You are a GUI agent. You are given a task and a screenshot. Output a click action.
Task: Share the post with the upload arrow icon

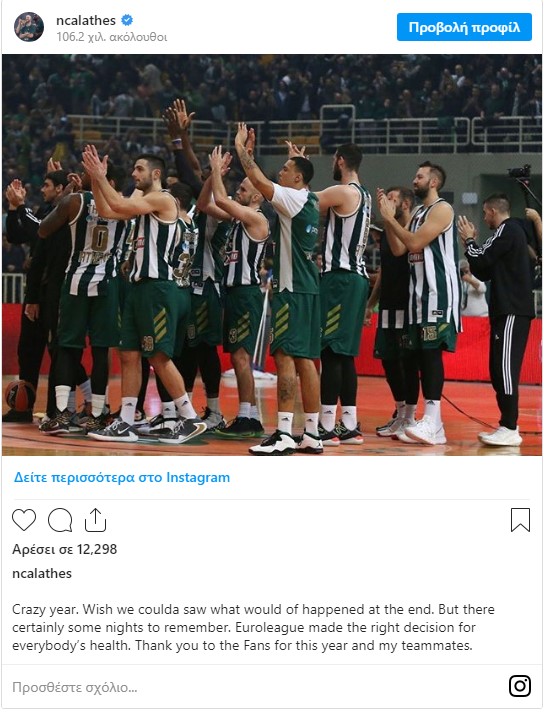(95, 520)
